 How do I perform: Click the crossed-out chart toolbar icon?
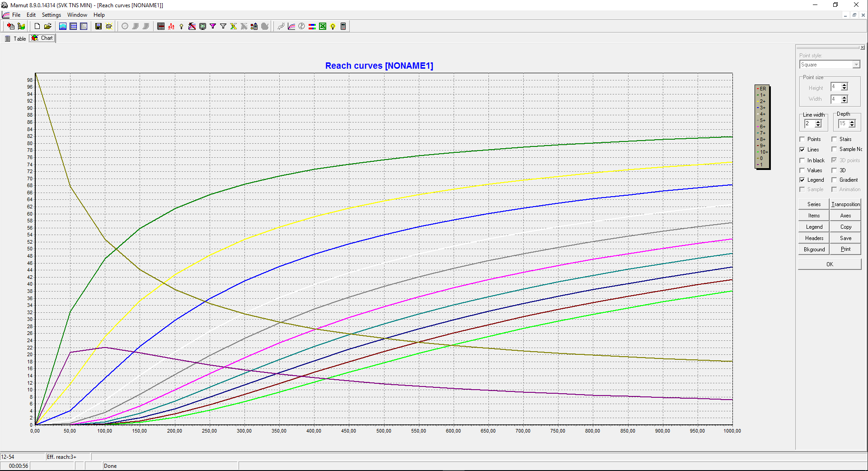192,26
